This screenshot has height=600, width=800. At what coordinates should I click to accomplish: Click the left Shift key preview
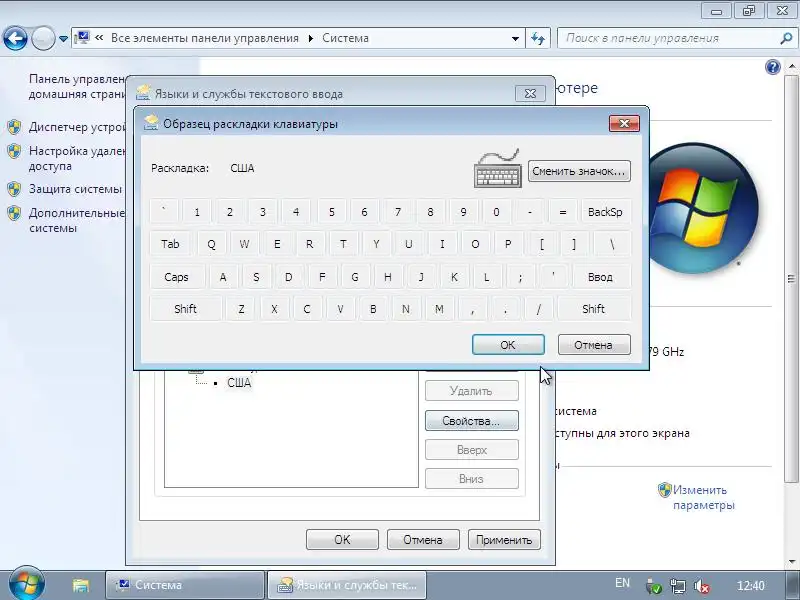pyautogui.click(x=185, y=309)
